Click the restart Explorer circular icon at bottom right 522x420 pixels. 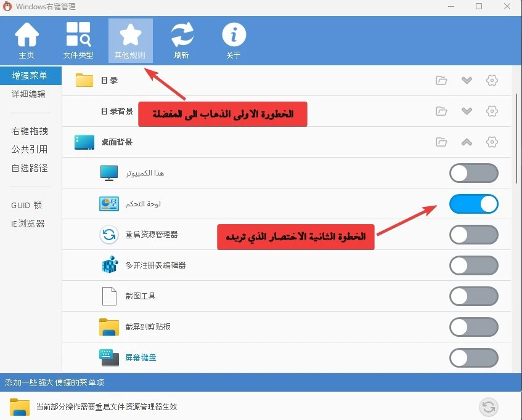(489, 407)
